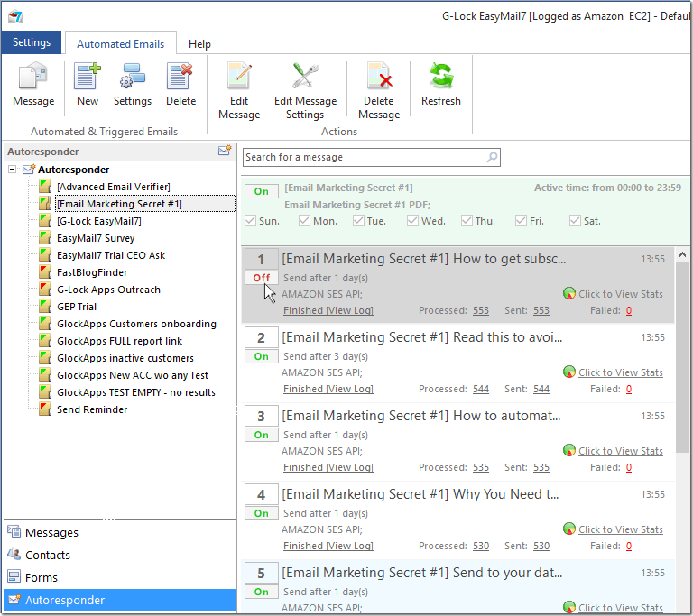Open Finished [View Log] for message 2

pos(328,389)
